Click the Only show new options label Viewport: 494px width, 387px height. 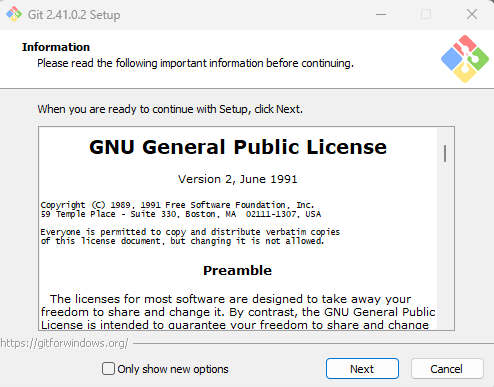click(173, 369)
